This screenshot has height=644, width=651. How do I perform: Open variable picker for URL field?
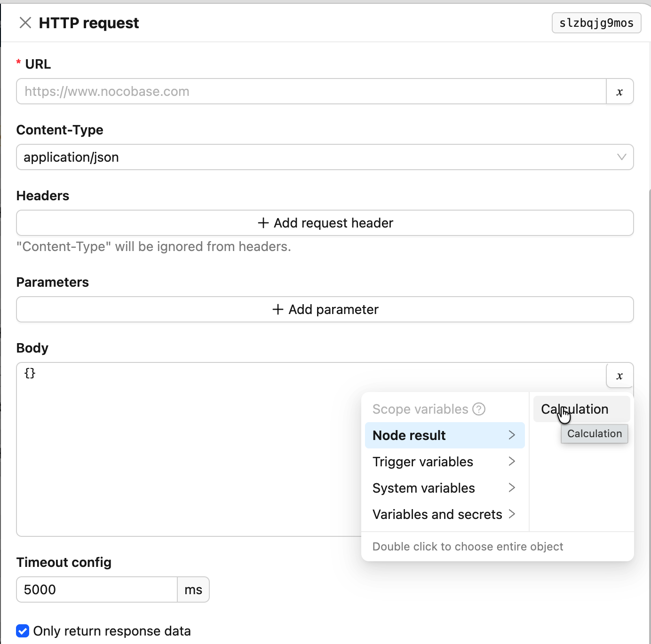(619, 91)
